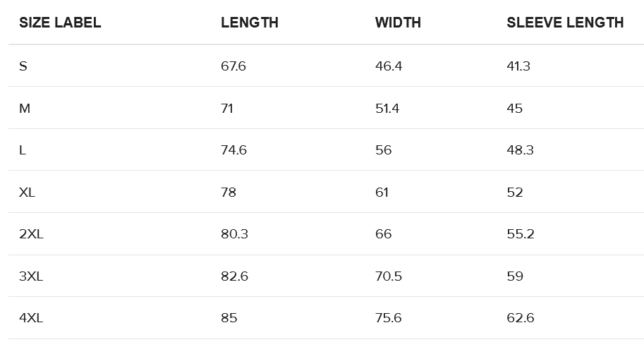Select the L size row label
This screenshot has height=354, width=644.
point(22,150)
